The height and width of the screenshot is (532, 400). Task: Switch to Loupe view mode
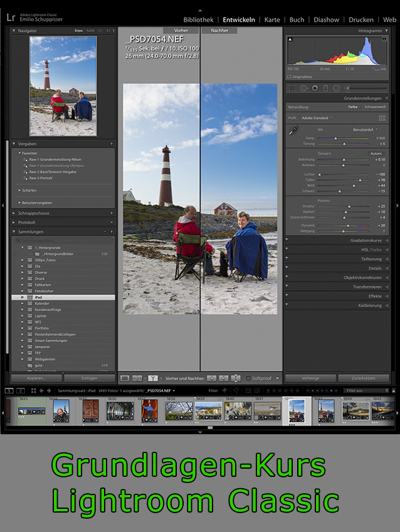[x=125, y=378]
